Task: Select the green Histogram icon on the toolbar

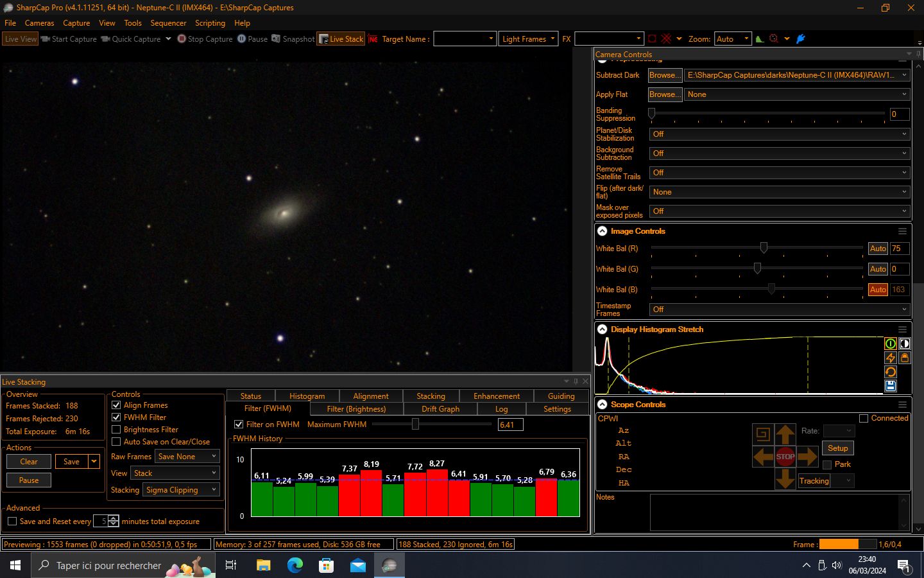Action: pyautogui.click(x=761, y=39)
